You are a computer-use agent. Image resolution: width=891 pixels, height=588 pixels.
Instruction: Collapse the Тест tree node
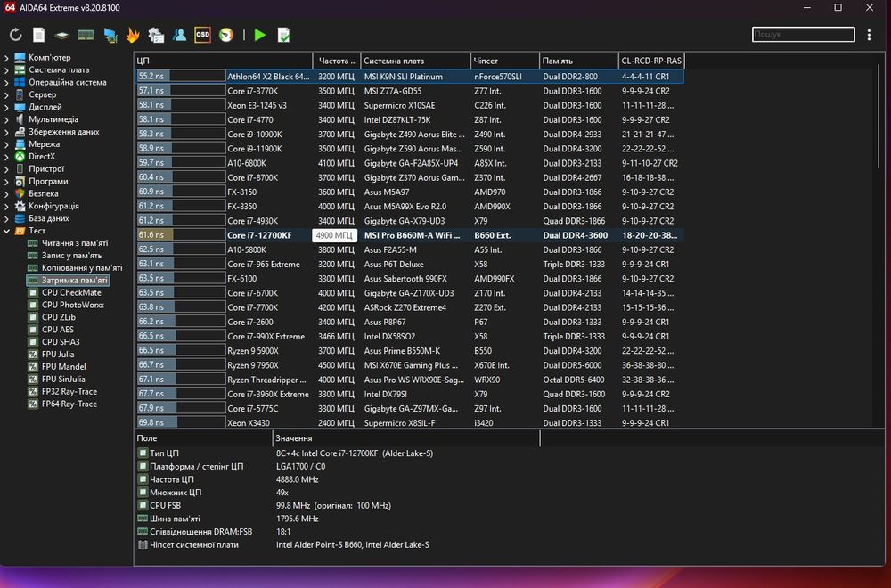7,231
